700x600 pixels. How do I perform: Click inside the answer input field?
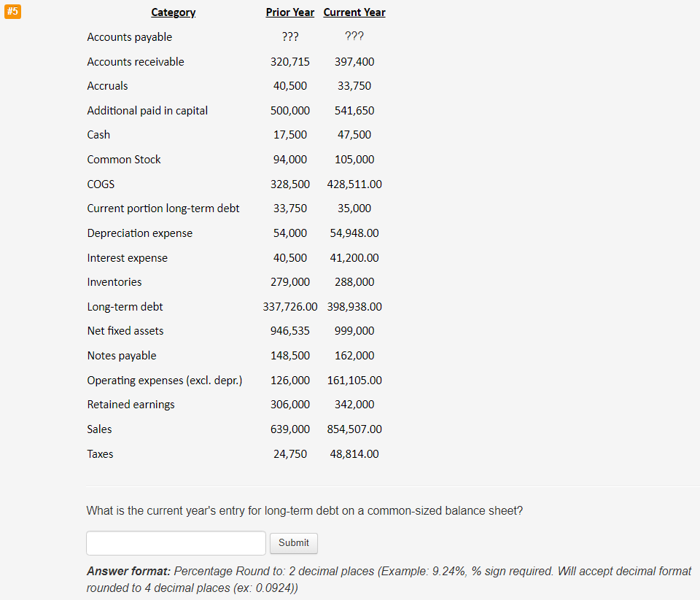coord(175,543)
